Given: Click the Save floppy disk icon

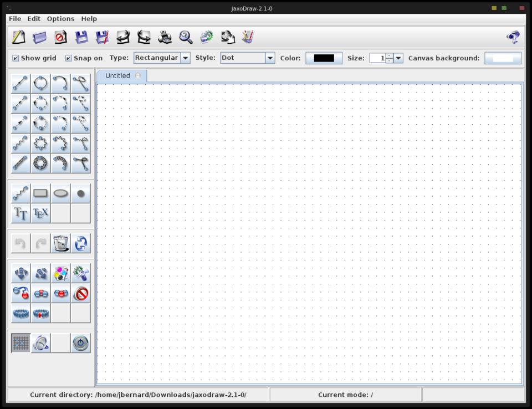Looking at the screenshot, I should [x=81, y=37].
